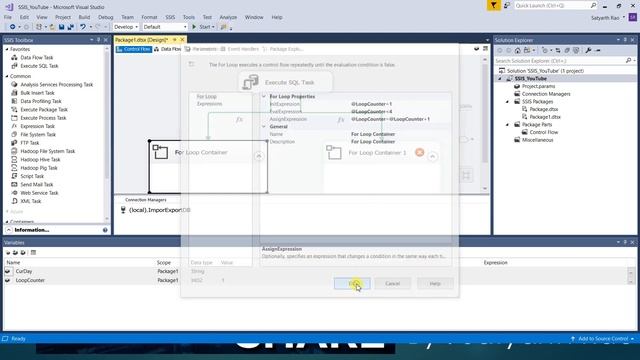Click the Save toolbar icon
Image resolution: width=640 pixels, height=360 pixels.
(x=61, y=27)
